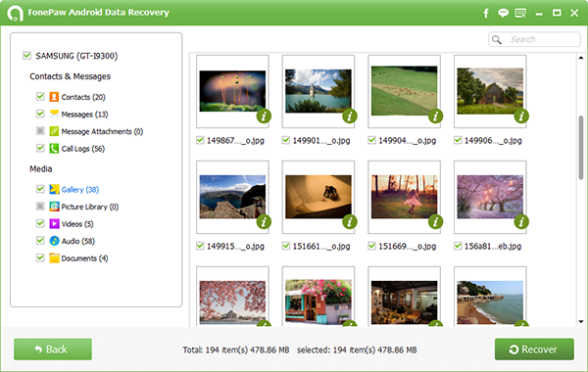Click the scrollbar up arrow
Viewport: 588px width, 372px height.
581,58
